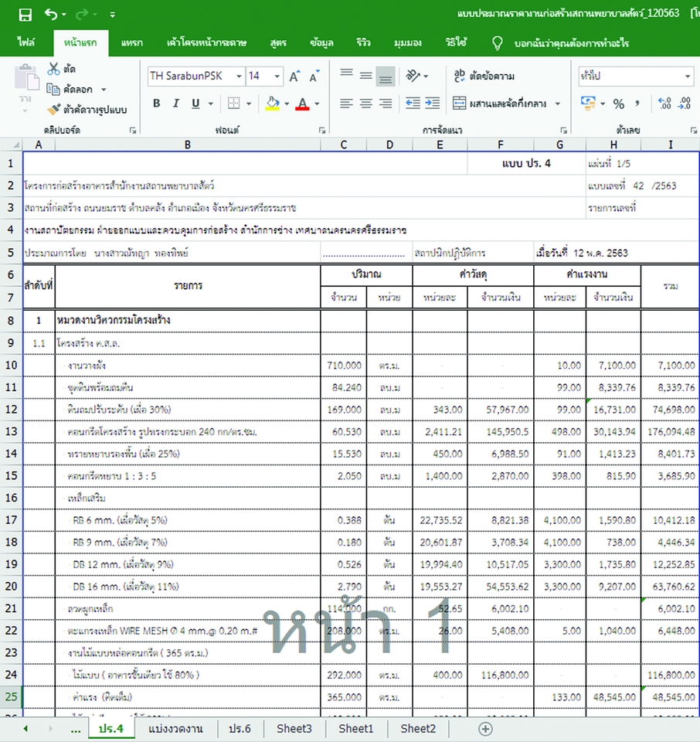
Task: Click the Paste clipboard icon
Action: pos(25,78)
